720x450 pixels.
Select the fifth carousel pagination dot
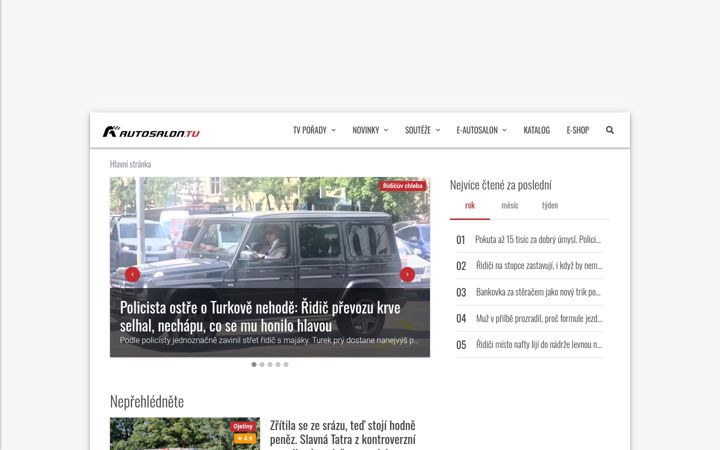(286, 364)
